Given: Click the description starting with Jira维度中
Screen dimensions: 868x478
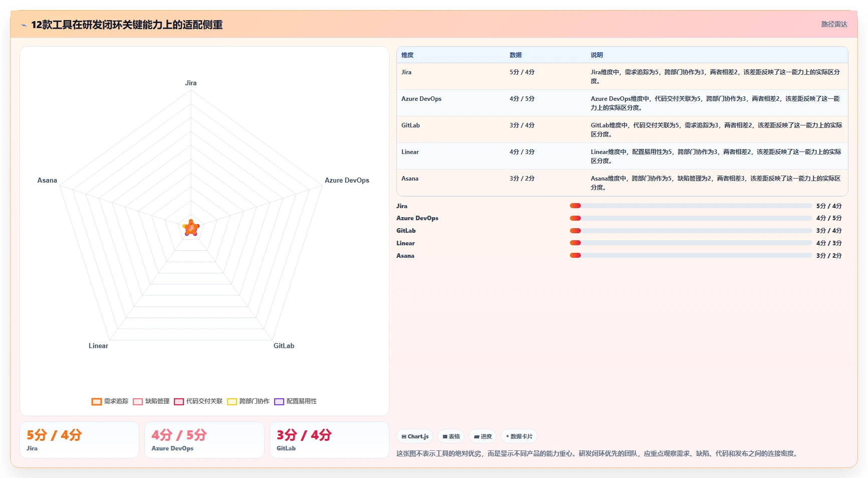Looking at the screenshot, I should point(716,77).
